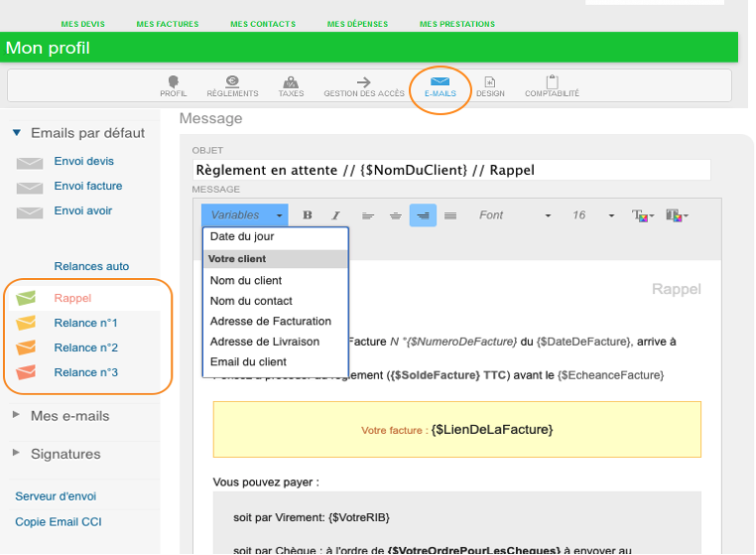The image size is (756, 555).
Task: Open Relance n°1 template
Action: [86, 323]
